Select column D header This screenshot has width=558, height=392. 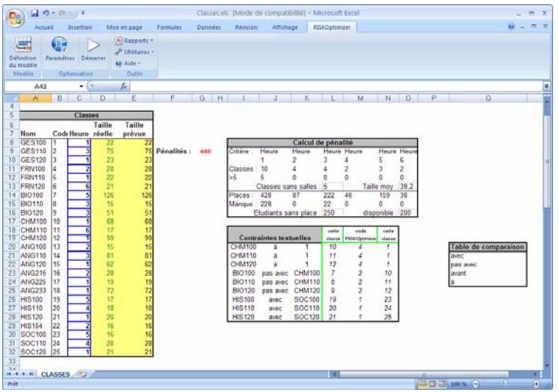(103, 98)
